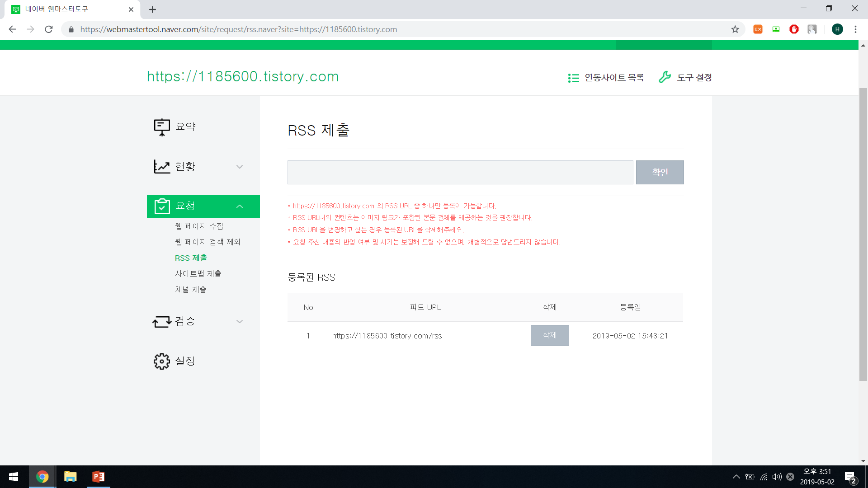Bookmark this page with the star icon
The height and width of the screenshot is (488, 868).
pos(735,29)
